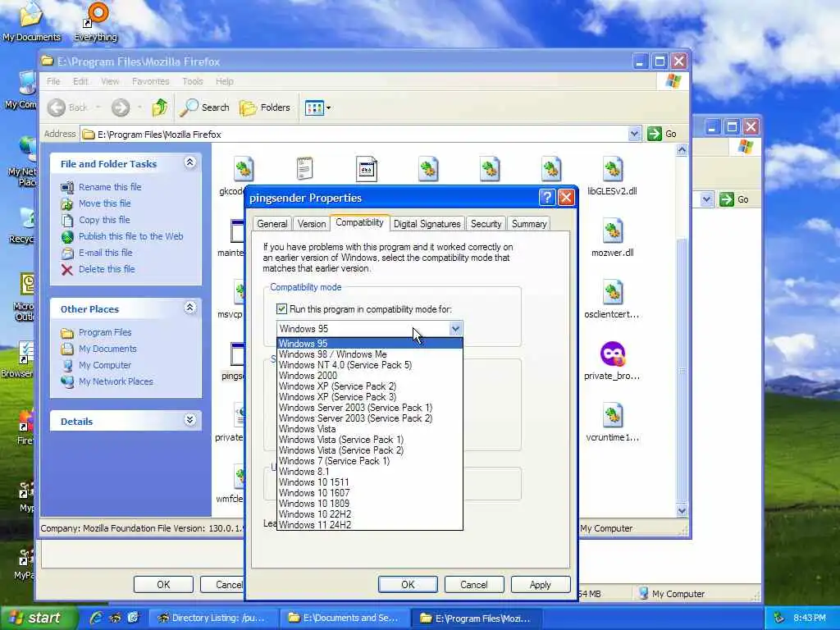Viewport: 840px width, 630px height.
Task: Choose Windows 11 24H2 option
Action: pos(370,525)
